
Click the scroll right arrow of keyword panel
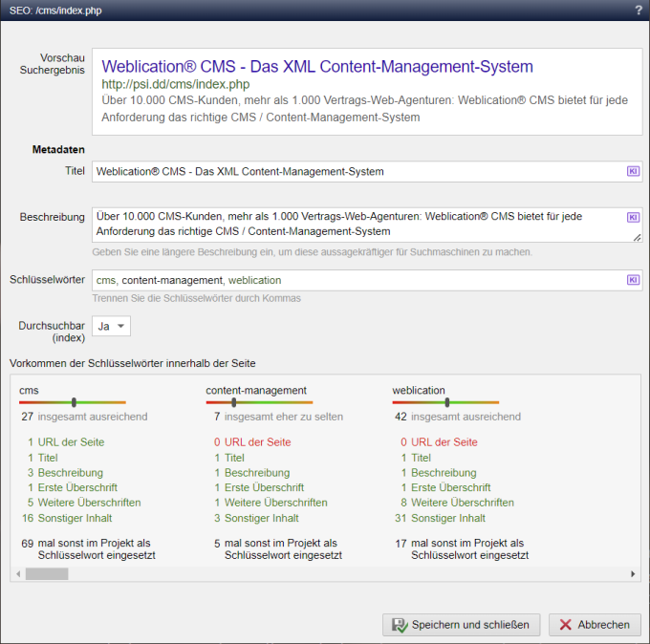pyautogui.click(x=633, y=574)
